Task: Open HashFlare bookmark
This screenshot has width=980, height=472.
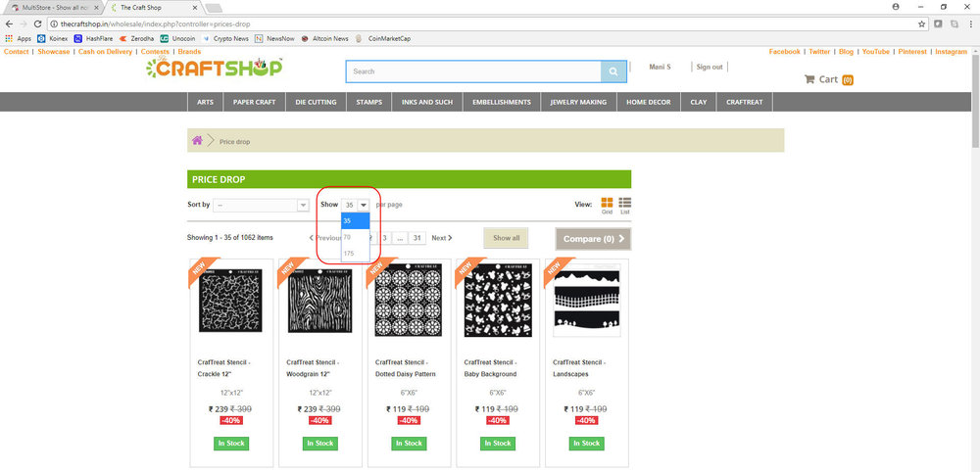Action: 93,39
